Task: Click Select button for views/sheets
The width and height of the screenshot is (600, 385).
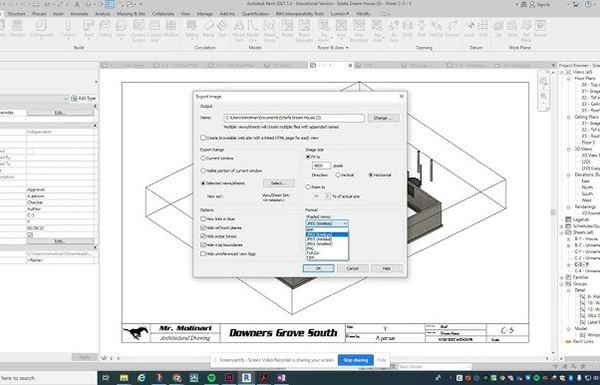Action: 279,183
